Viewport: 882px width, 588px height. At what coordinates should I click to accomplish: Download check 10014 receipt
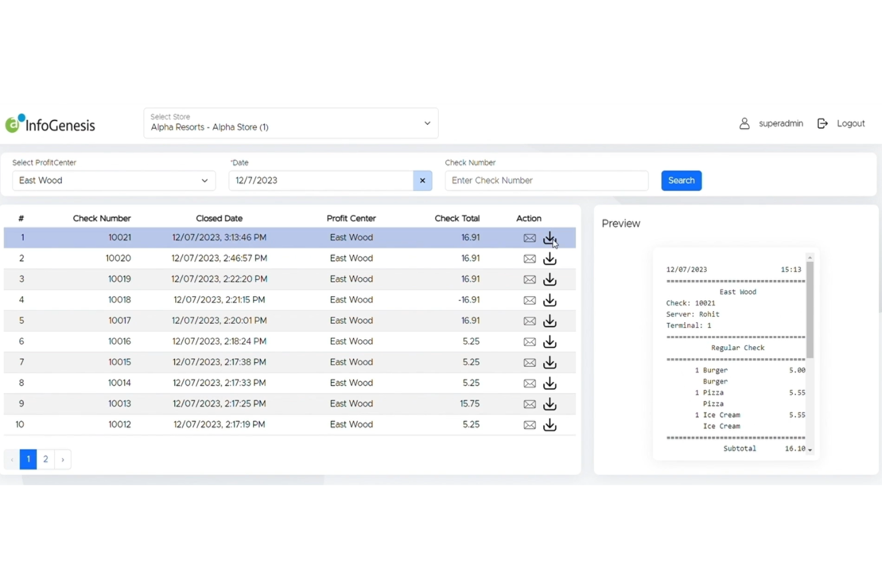coord(549,384)
